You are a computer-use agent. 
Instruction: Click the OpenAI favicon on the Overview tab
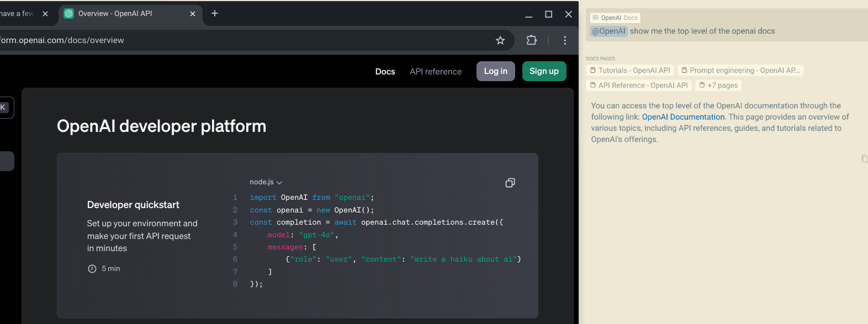69,14
